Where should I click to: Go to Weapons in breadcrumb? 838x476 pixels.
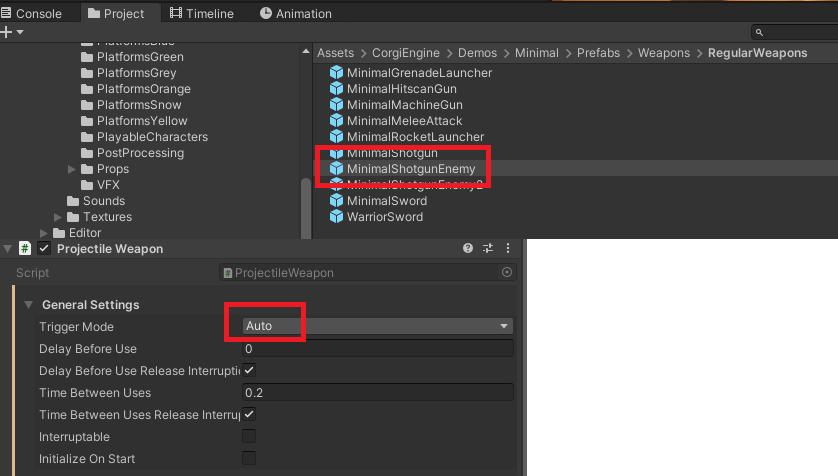[x=664, y=53]
